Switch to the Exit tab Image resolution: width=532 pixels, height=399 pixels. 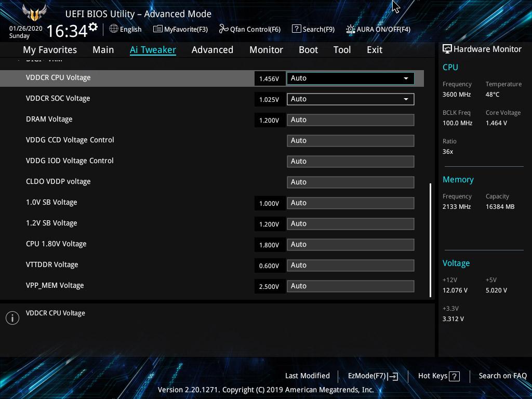(x=375, y=50)
